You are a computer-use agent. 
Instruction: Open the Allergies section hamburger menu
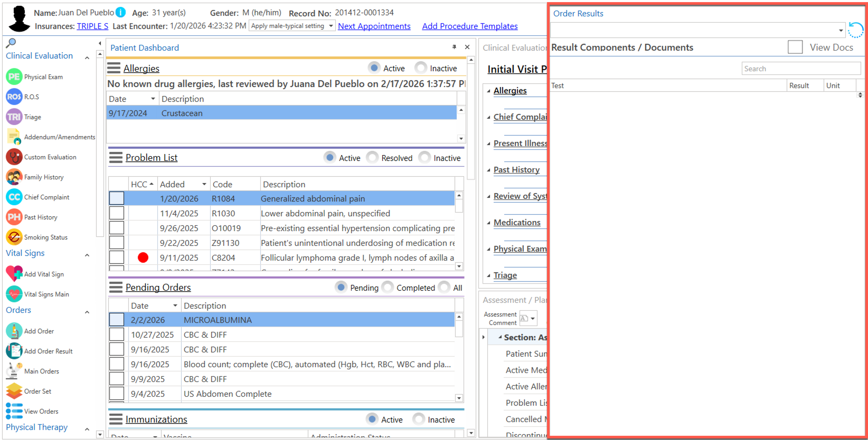[x=114, y=68]
